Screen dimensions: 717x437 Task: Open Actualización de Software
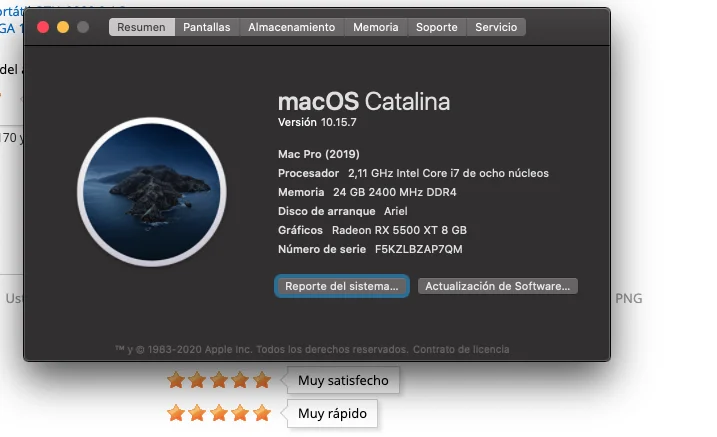[x=498, y=286]
